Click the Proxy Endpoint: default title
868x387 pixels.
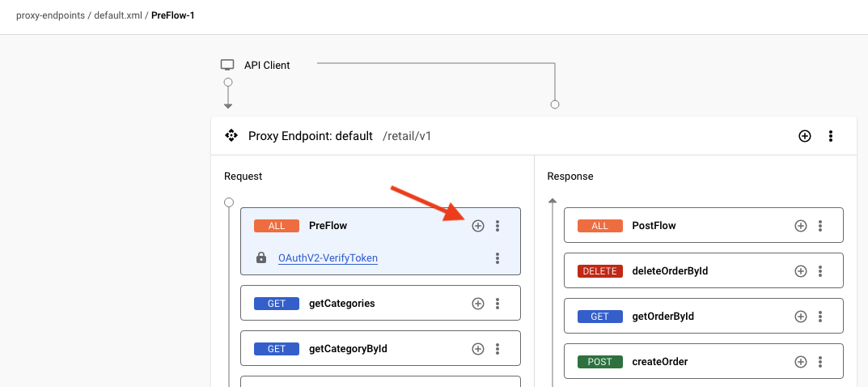[x=311, y=136]
